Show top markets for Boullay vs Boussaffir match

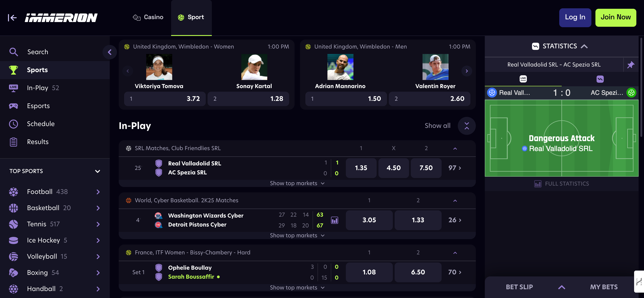pyautogui.click(x=297, y=287)
